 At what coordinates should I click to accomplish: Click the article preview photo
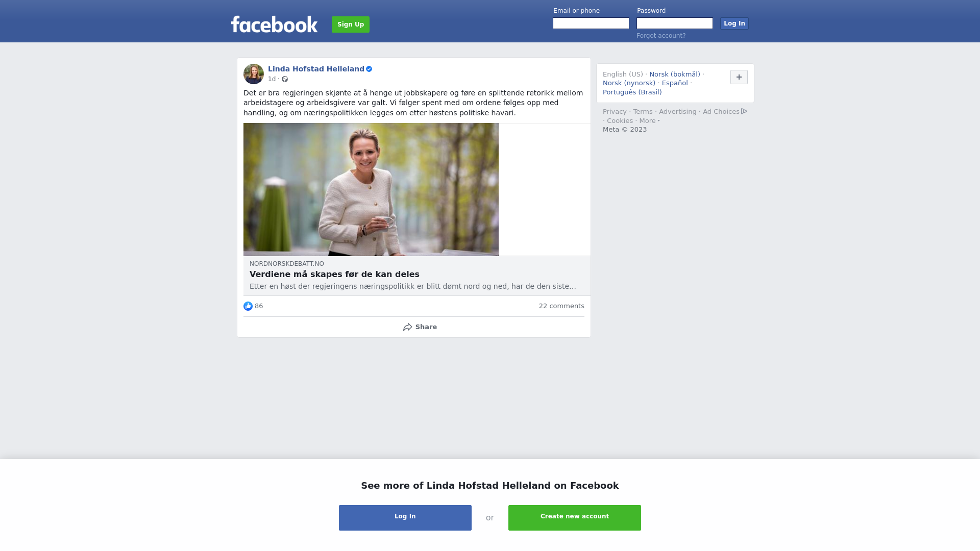pyautogui.click(x=371, y=189)
